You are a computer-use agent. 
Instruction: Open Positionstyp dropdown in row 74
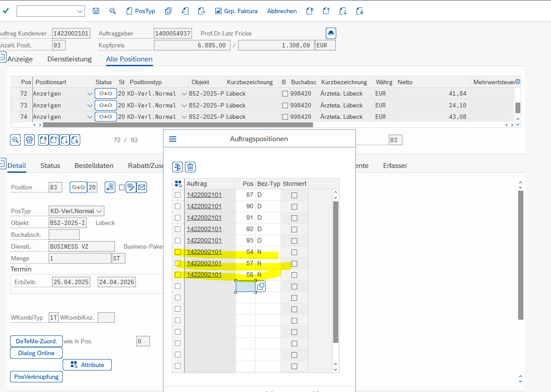pyautogui.click(x=184, y=117)
